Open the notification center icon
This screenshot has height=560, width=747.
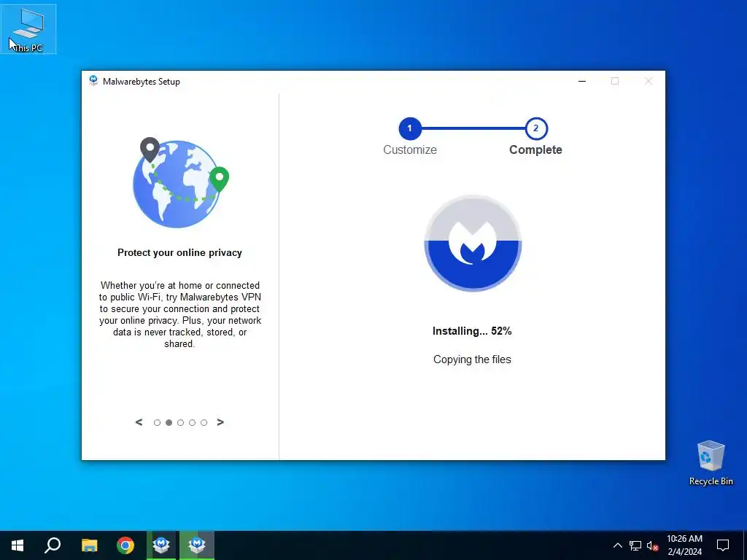coord(723,545)
